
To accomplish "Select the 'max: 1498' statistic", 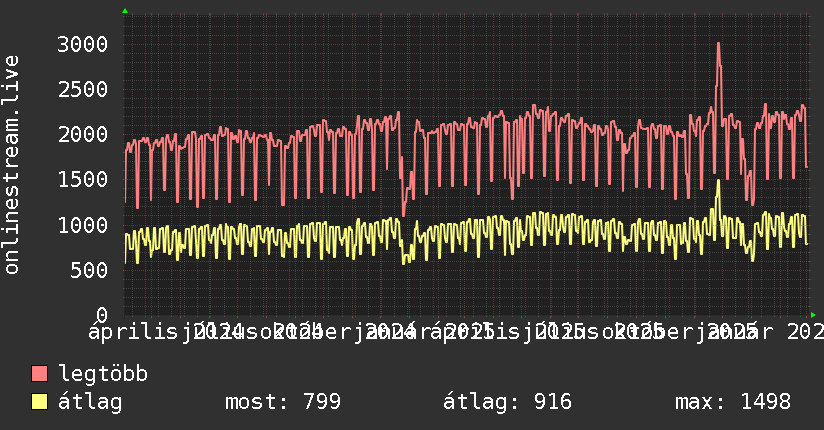I will click(733, 402).
